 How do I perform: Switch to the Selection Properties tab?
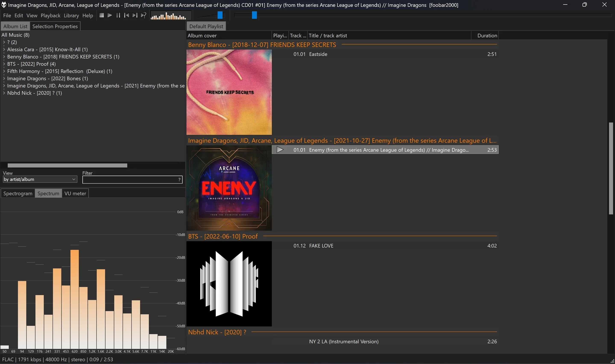pyautogui.click(x=55, y=26)
